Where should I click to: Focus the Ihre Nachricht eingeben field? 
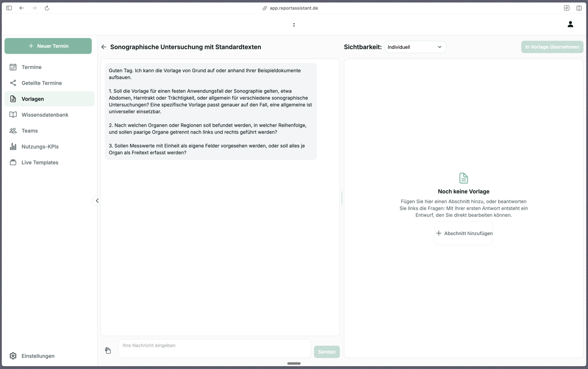click(215, 348)
